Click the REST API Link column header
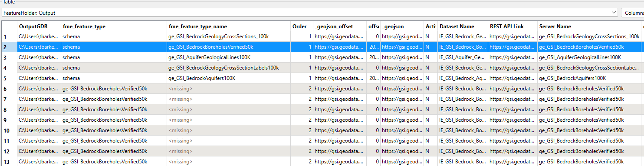644x166 pixels. coord(513,27)
